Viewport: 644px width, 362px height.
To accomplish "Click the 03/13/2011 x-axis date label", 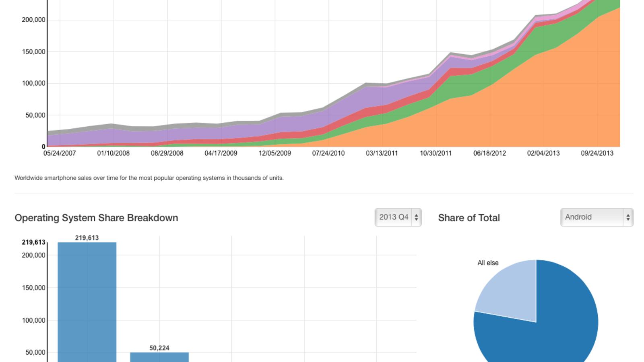I will tap(382, 153).
